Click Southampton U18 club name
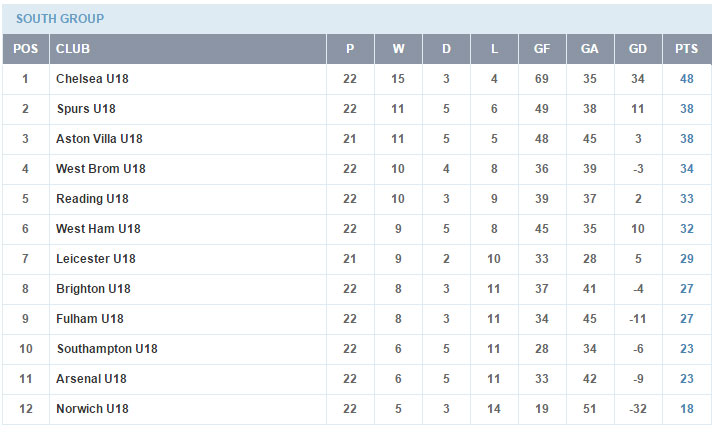This screenshot has width=716, height=444. 106,349
